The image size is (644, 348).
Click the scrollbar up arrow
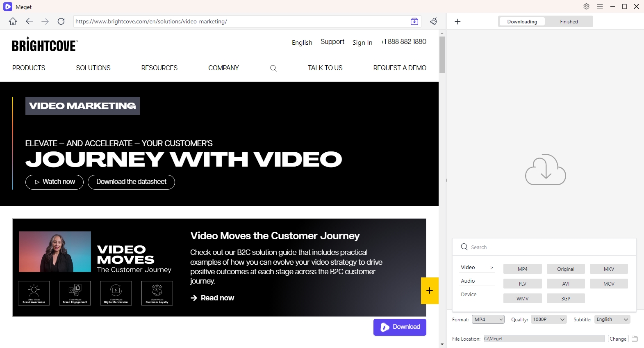coord(442,33)
